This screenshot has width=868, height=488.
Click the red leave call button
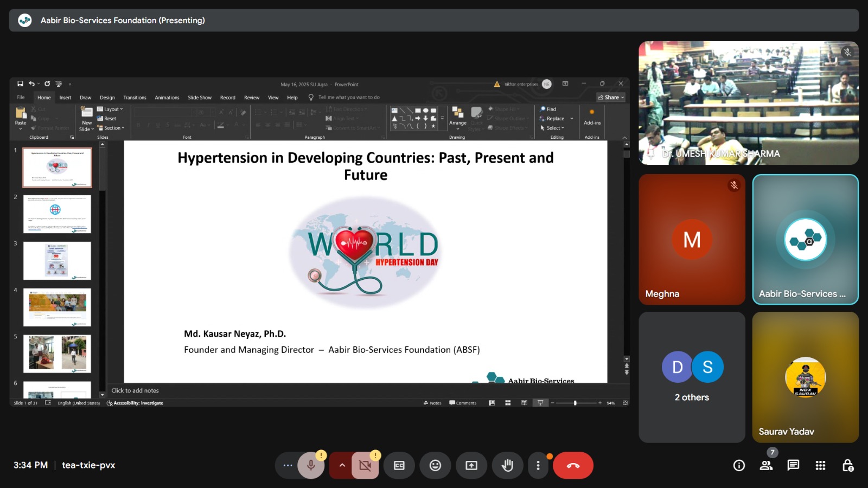click(573, 465)
